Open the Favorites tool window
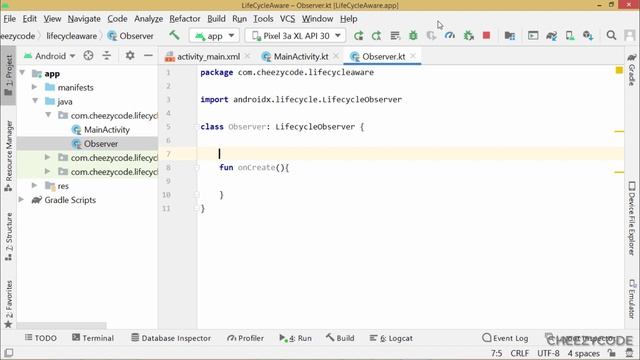This screenshot has height=360, width=640. [8, 304]
